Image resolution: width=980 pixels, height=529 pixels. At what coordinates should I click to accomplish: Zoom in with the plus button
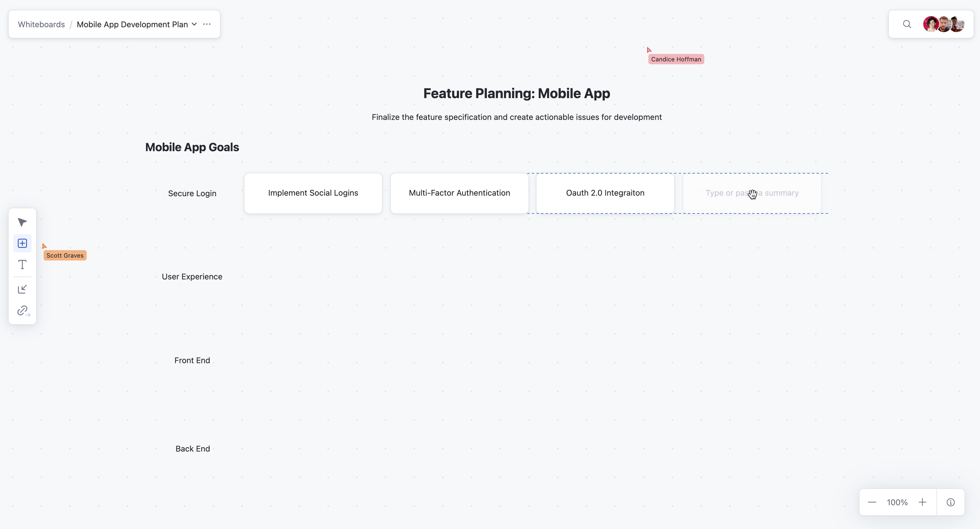(922, 502)
